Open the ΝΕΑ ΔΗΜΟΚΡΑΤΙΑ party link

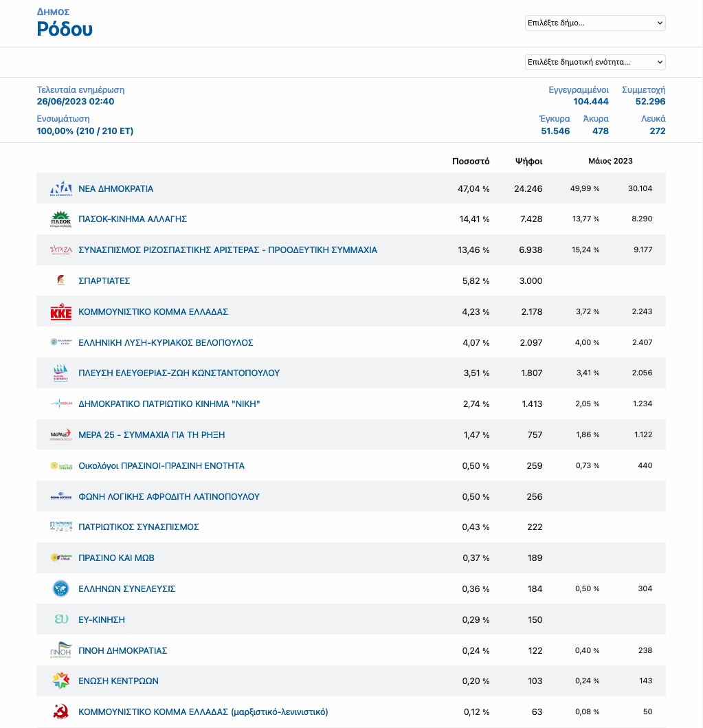pyautogui.click(x=115, y=188)
